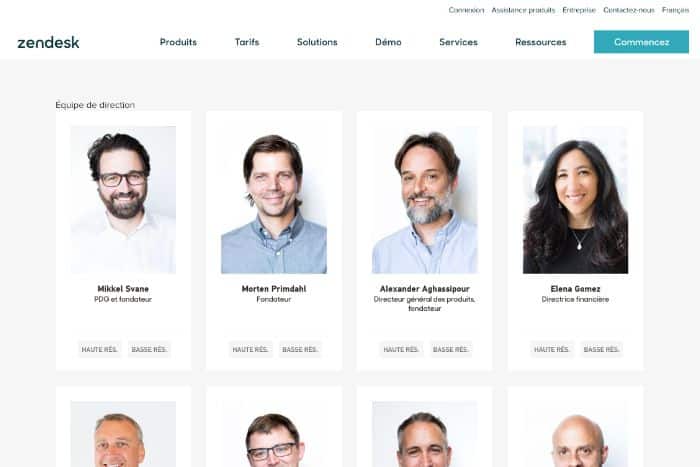This screenshot has height=467, width=700.
Task: Open the Contactez-nous link
Action: pos(629,10)
